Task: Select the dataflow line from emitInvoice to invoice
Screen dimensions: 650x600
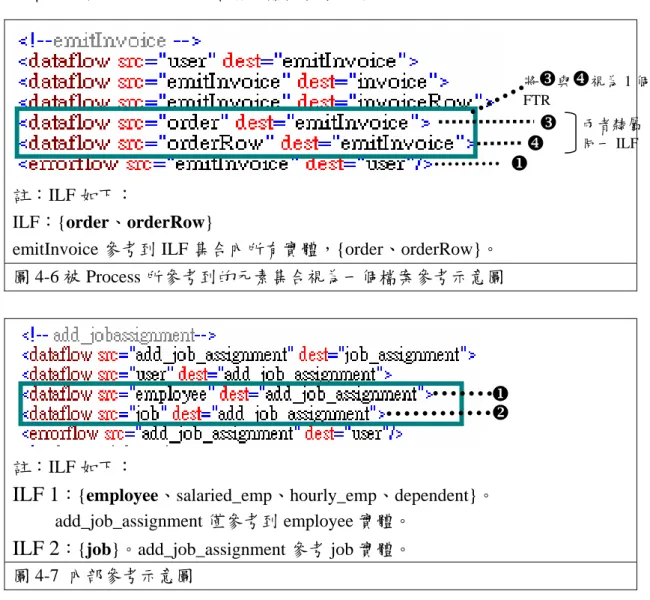Action: click(233, 81)
